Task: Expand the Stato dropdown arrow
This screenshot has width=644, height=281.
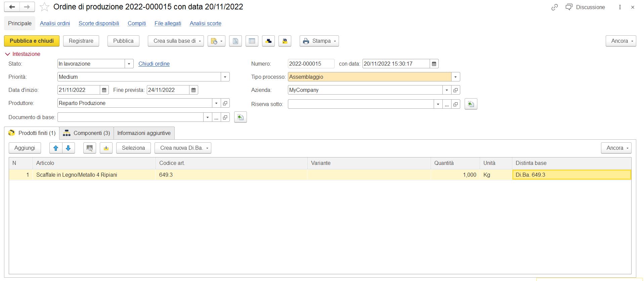Action: (x=129, y=64)
